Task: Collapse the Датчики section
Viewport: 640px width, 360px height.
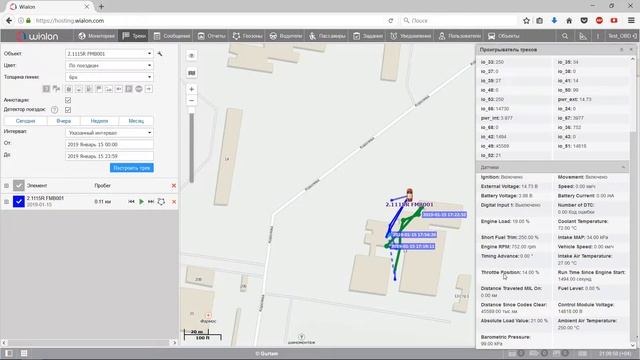Action: [623, 167]
